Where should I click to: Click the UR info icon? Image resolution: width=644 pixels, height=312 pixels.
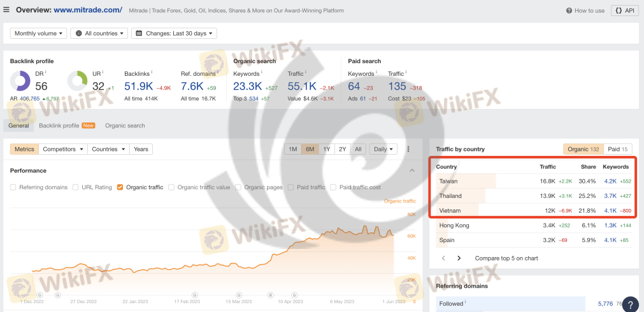pos(103,72)
